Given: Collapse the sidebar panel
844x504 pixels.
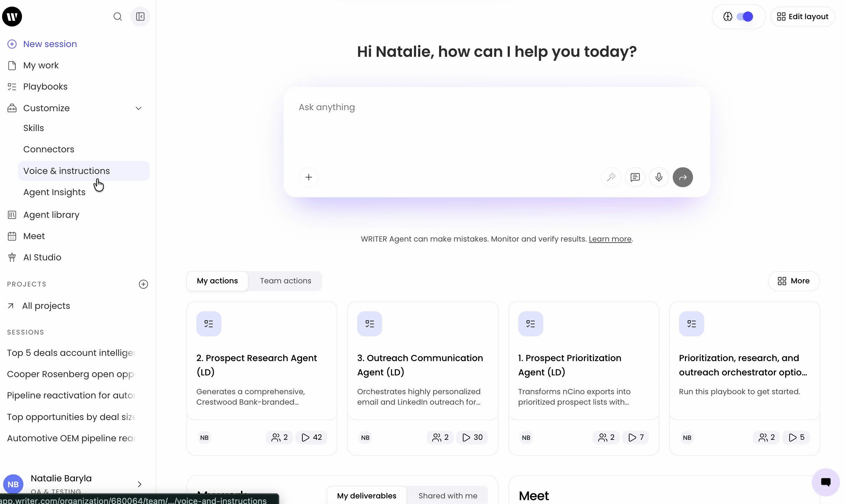Looking at the screenshot, I should click(x=140, y=16).
